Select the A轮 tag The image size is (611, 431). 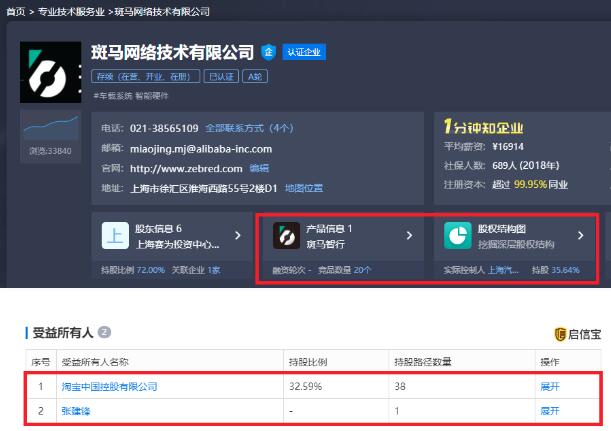pyautogui.click(x=255, y=76)
